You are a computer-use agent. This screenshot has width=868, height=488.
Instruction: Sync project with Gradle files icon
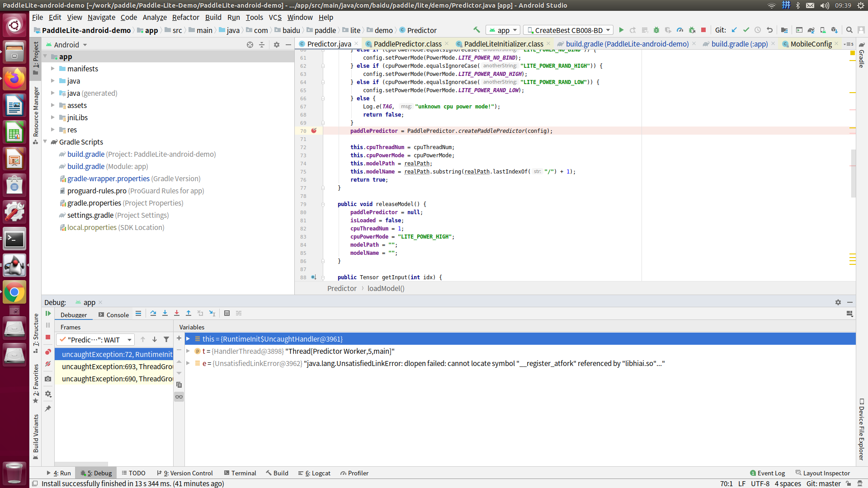[811, 30]
